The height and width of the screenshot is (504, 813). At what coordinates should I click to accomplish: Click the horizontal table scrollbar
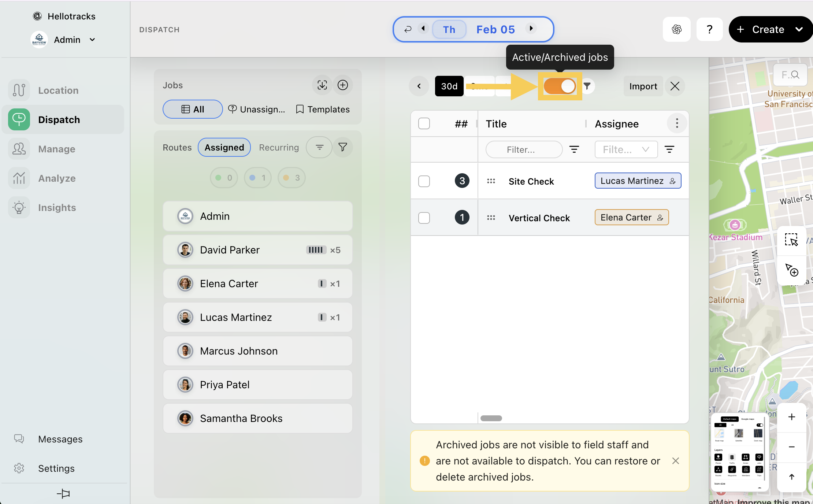click(x=491, y=418)
